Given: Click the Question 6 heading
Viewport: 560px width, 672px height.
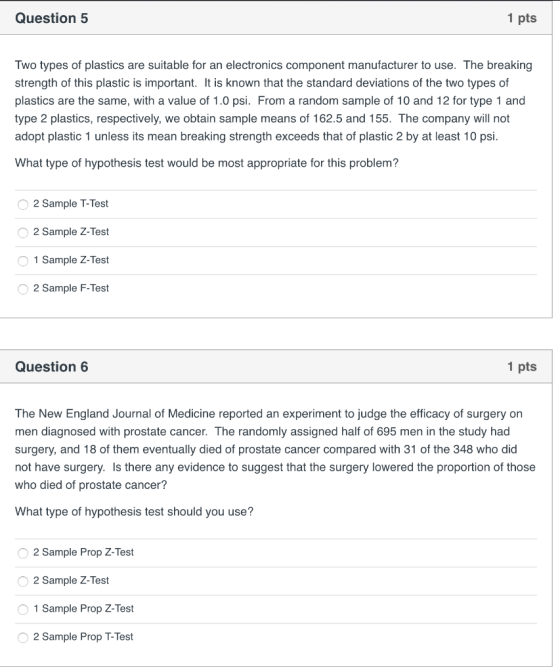Looking at the screenshot, I should 51,367.
